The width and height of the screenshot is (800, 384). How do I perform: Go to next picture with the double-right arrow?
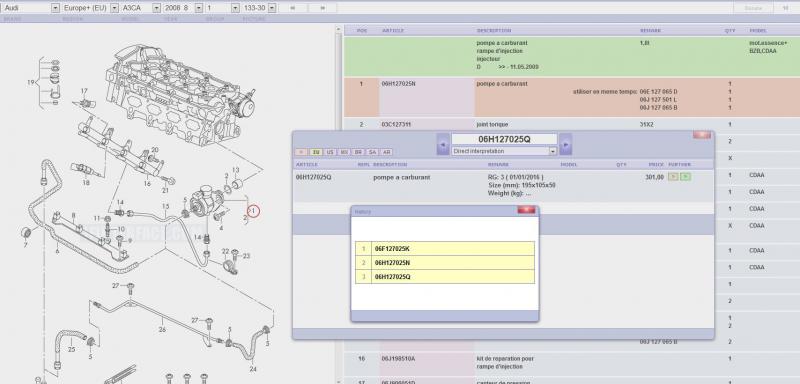tap(323, 8)
